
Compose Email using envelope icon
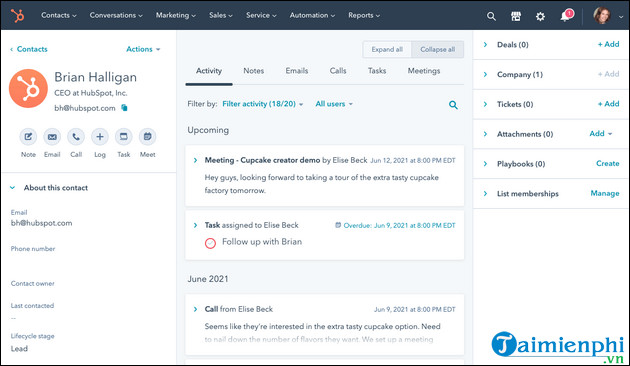(x=52, y=137)
